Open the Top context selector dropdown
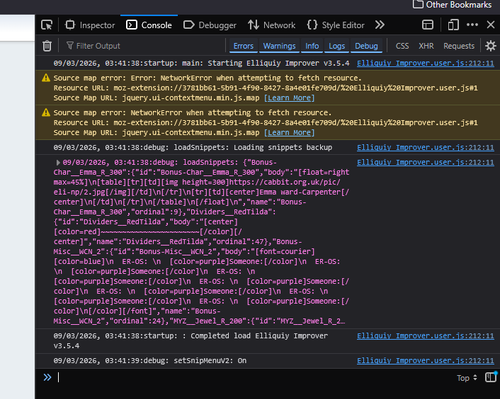The width and height of the screenshot is (500, 399). 467,378
